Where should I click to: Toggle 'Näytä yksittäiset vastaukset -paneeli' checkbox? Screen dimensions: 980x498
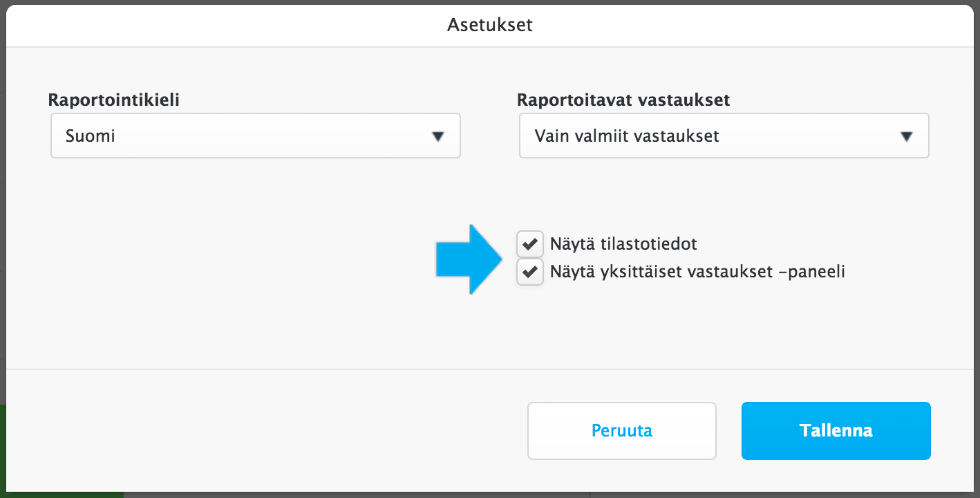(x=529, y=271)
